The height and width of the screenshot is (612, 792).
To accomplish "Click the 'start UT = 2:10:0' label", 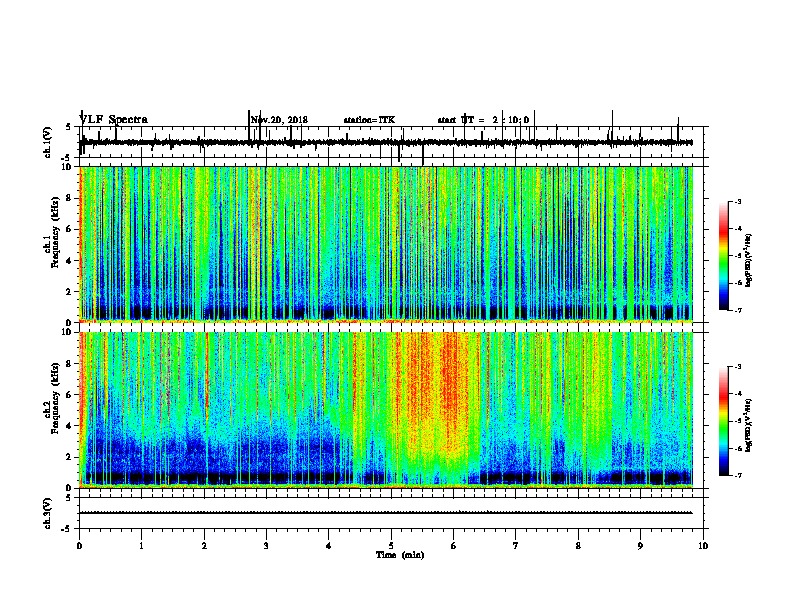I will [483, 120].
